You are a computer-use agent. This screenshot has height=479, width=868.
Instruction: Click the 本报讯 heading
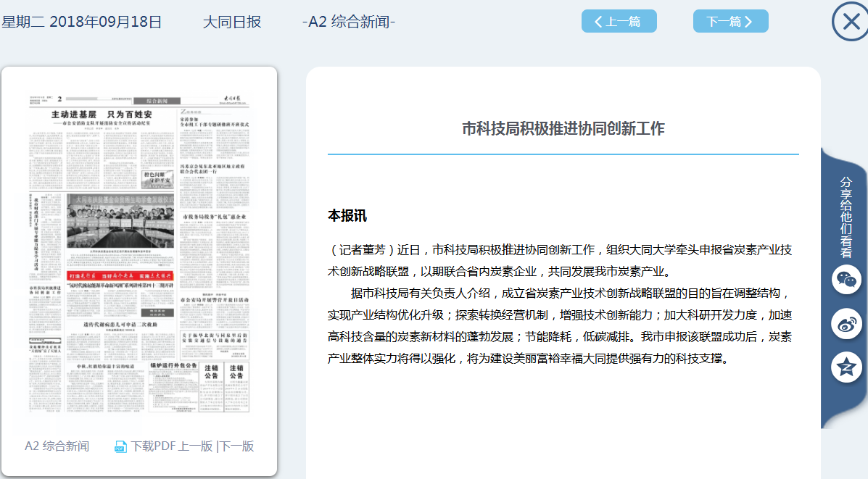point(347,216)
